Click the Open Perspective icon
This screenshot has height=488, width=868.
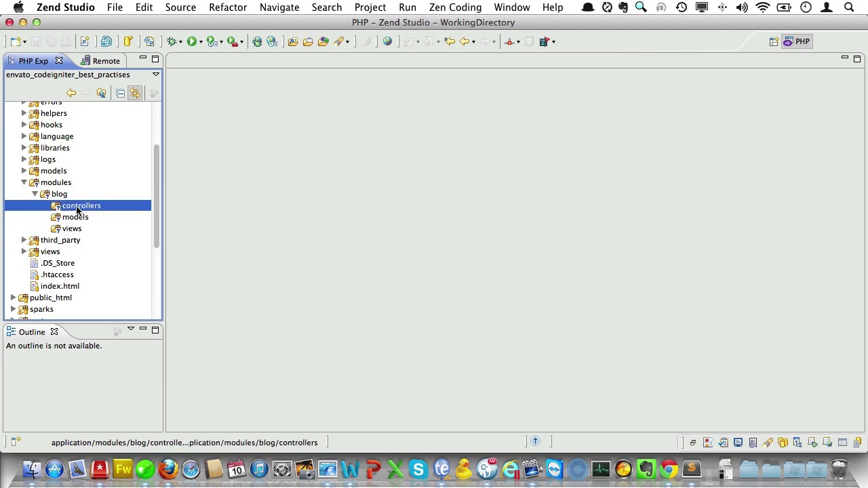point(774,41)
